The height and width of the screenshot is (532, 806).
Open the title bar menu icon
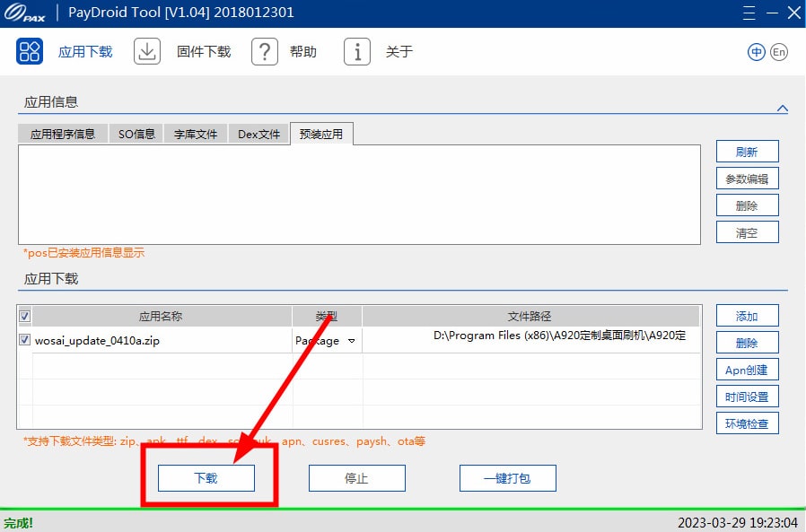pyautogui.click(x=749, y=13)
